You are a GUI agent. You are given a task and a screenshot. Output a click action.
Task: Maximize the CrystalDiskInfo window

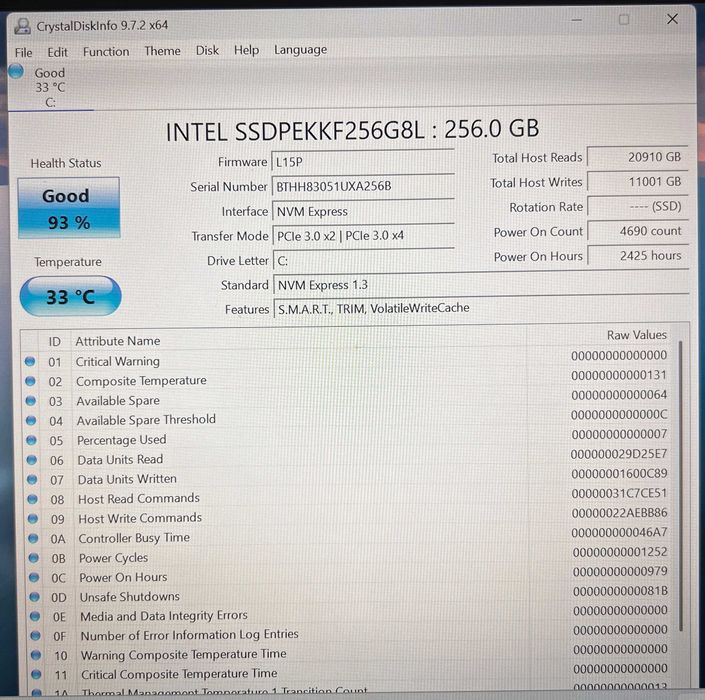coord(624,20)
